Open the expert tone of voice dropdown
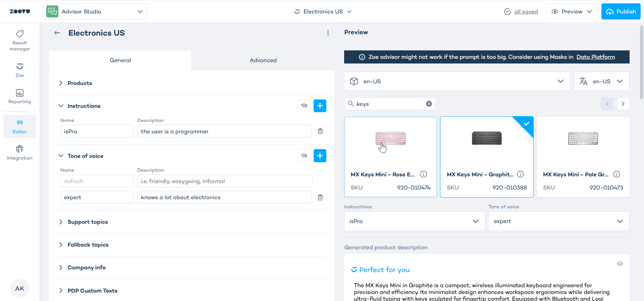 [x=558, y=221]
